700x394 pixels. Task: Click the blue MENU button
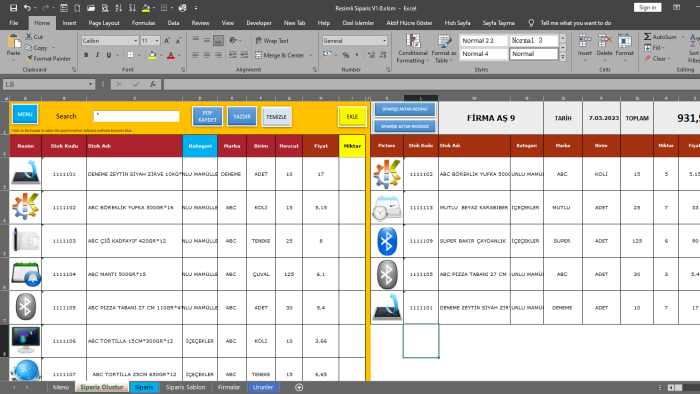click(x=25, y=114)
